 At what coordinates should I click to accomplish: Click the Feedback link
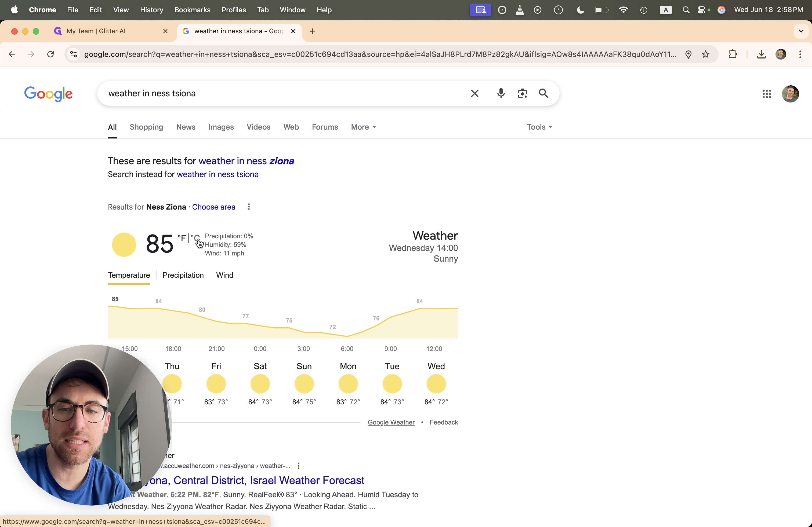pos(444,422)
